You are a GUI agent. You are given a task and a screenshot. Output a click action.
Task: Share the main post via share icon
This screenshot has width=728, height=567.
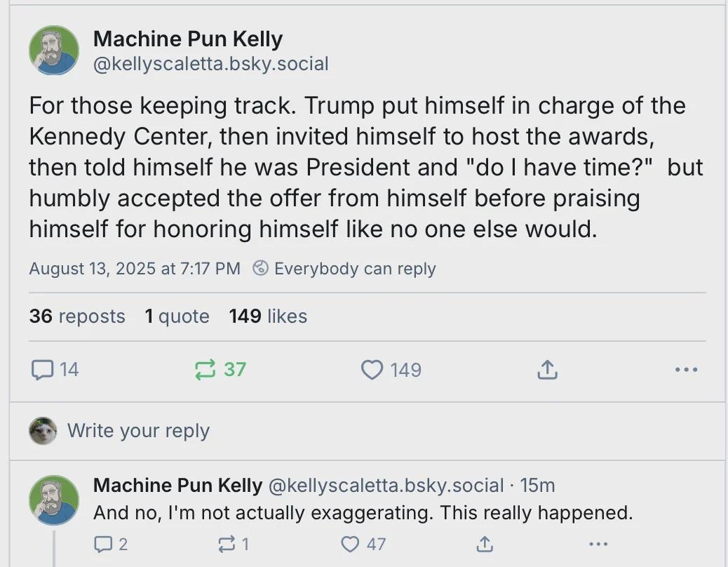(x=547, y=369)
